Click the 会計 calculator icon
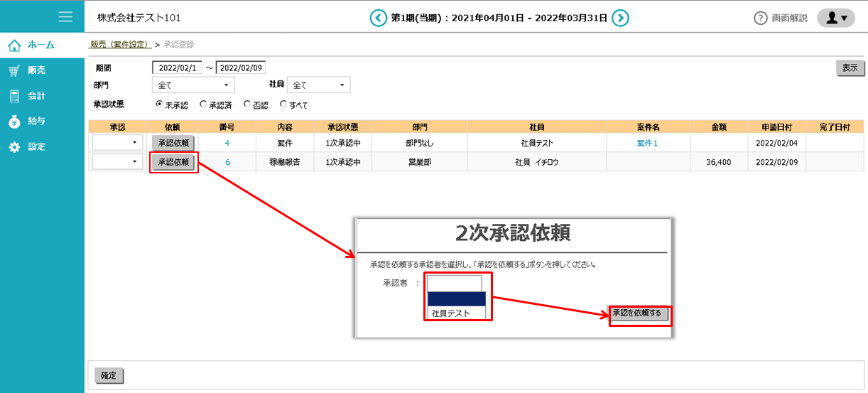This screenshot has width=868, height=393. tap(14, 96)
